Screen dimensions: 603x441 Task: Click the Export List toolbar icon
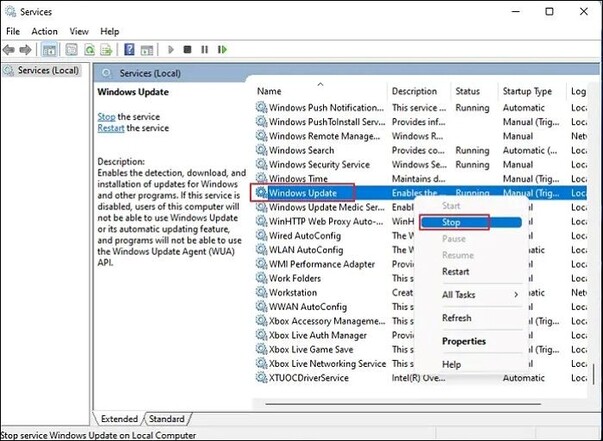pos(107,49)
